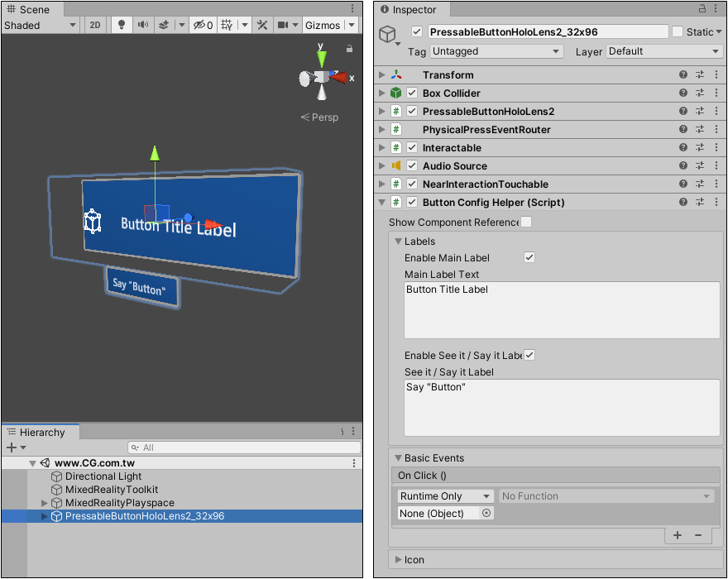Screen dimensions: 728x579
Task: Click the 2D view mode button
Action: tap(95, 25)
